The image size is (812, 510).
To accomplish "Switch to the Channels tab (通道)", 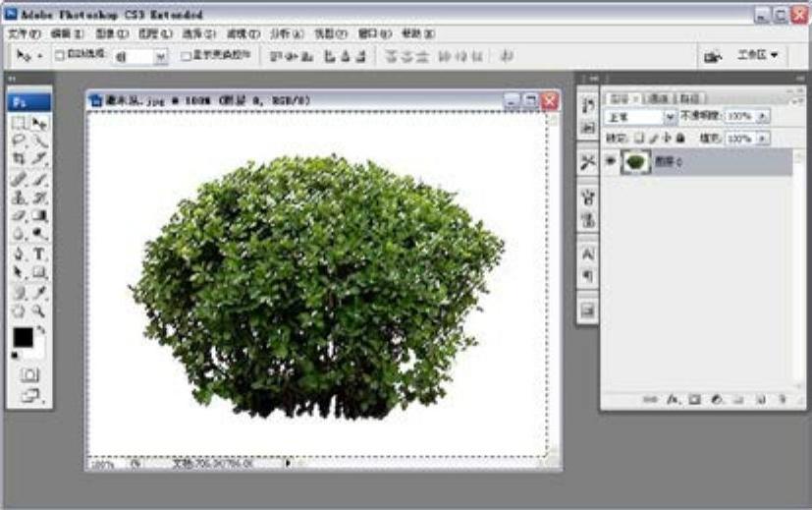I will click(x=658, y=98).
